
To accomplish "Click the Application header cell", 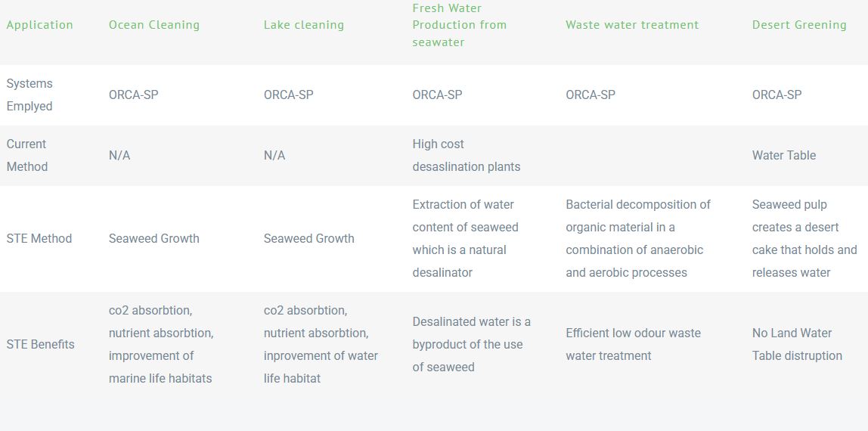I will pyautogui.click(x=40, y=25).
